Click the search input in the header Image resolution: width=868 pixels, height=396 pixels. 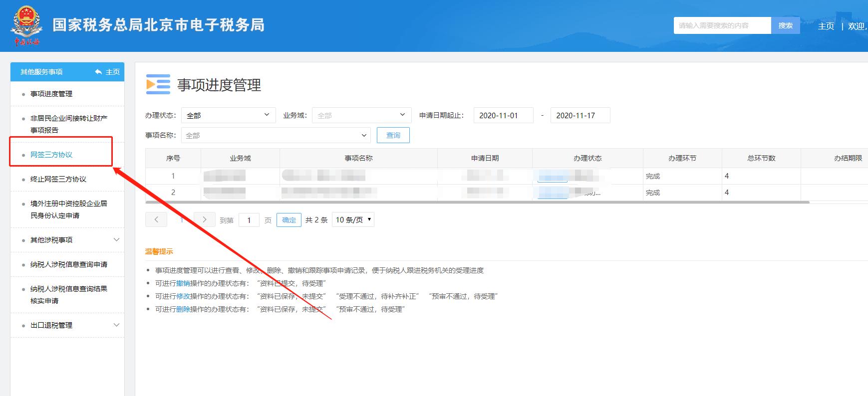722,25
